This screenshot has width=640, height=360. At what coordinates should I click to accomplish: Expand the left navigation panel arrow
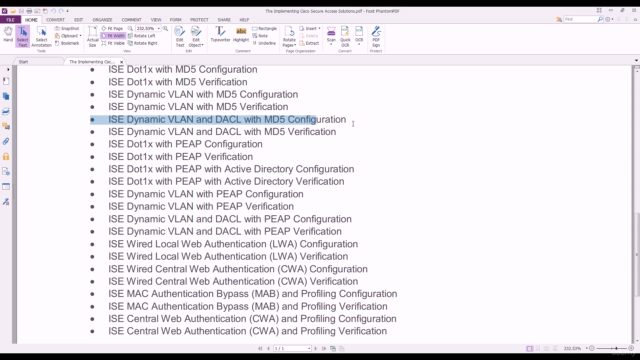point(8,69)
